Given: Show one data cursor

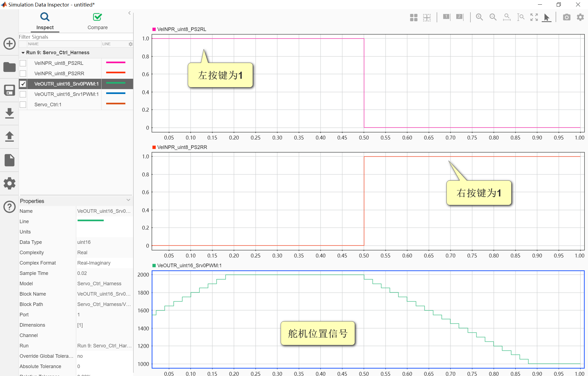Looking at the screenshot, I should coord(446,17).
